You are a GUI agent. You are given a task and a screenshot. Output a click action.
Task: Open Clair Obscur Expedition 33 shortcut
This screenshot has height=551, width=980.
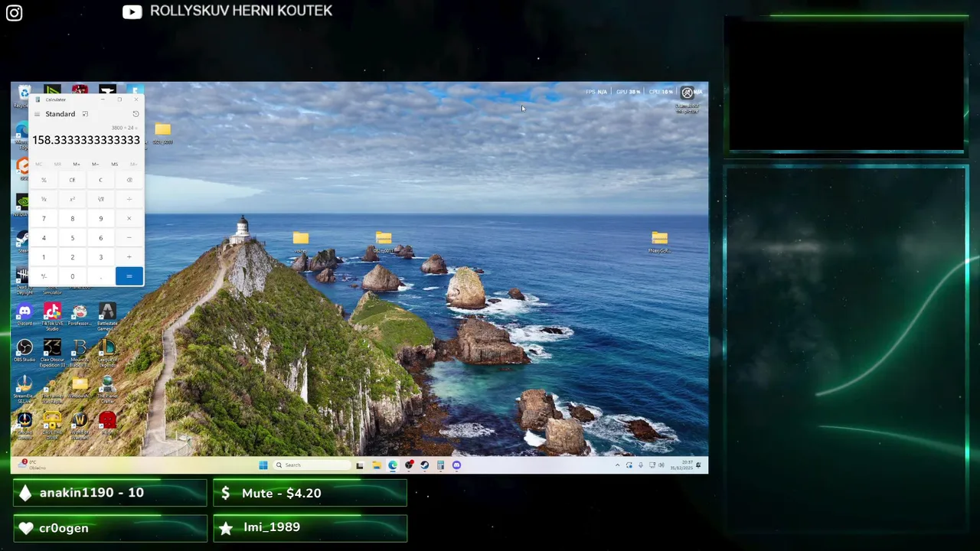pos(52,352)
